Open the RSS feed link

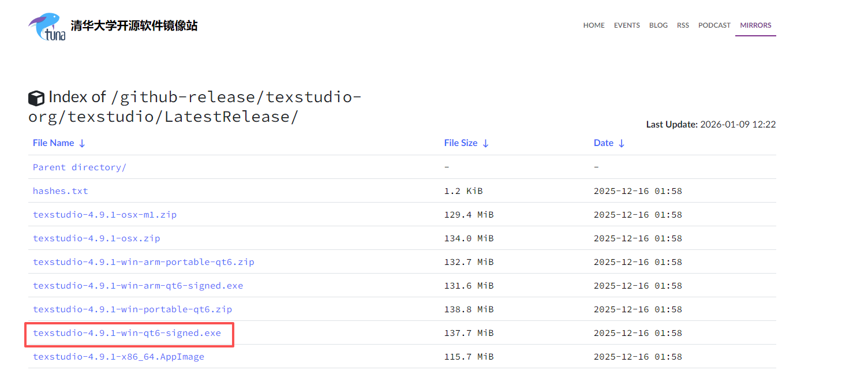tap(683, 25)
